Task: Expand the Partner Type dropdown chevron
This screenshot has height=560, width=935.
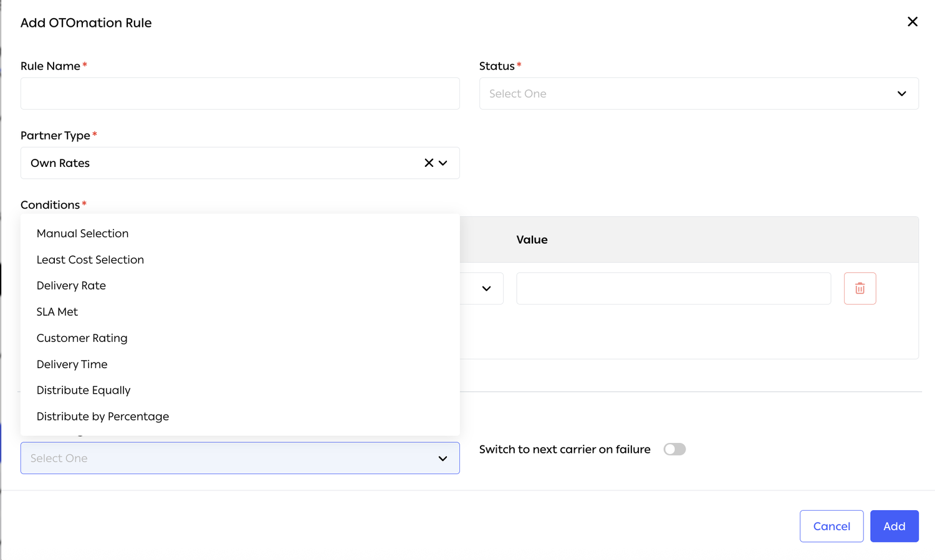Action: pos(443,163)
